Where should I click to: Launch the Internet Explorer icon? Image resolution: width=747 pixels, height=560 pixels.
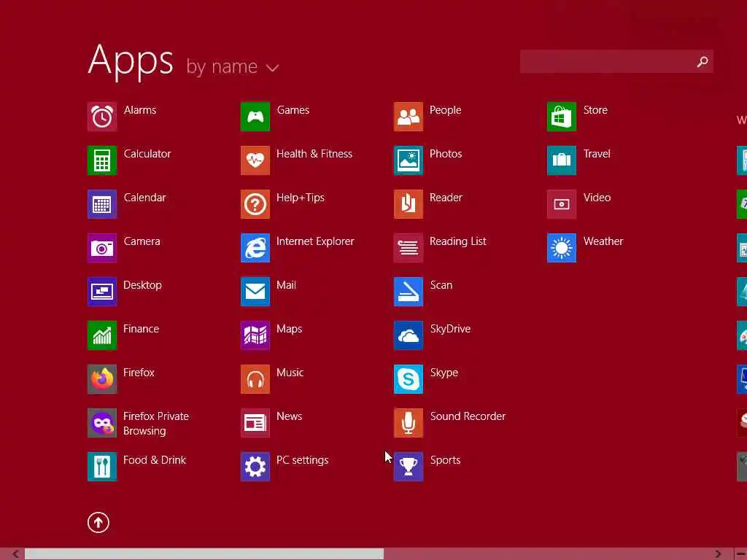click(x=255, y=248)
